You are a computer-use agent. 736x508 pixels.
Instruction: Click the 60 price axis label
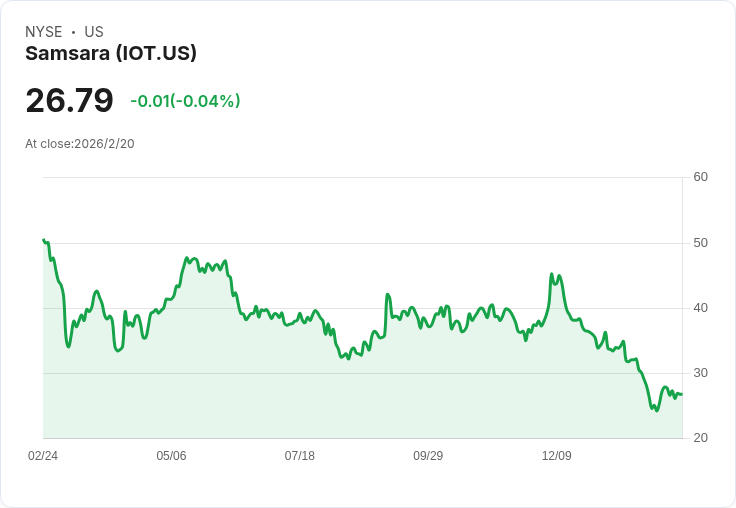pos(700,177)
